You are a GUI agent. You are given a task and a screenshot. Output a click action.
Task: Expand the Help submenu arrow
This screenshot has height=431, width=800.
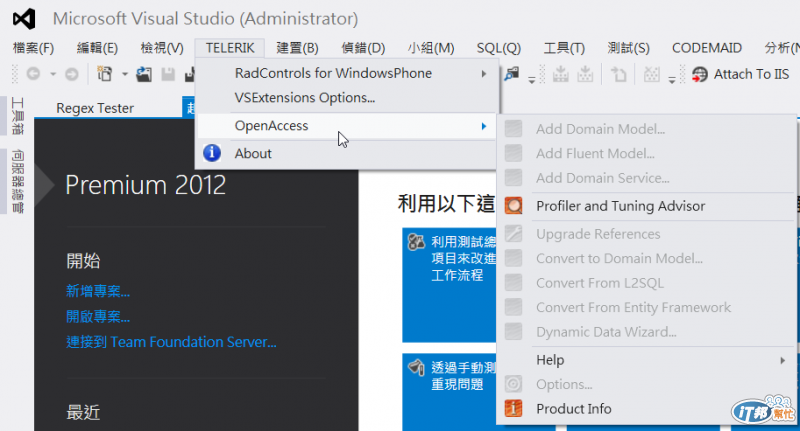point(783,360)
